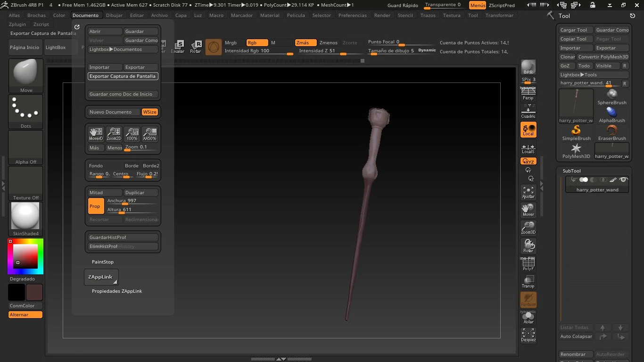Viewport: 644px width, 362px height.
Task: Open the Dots stroke selector
Action: [x=26, y=112]
